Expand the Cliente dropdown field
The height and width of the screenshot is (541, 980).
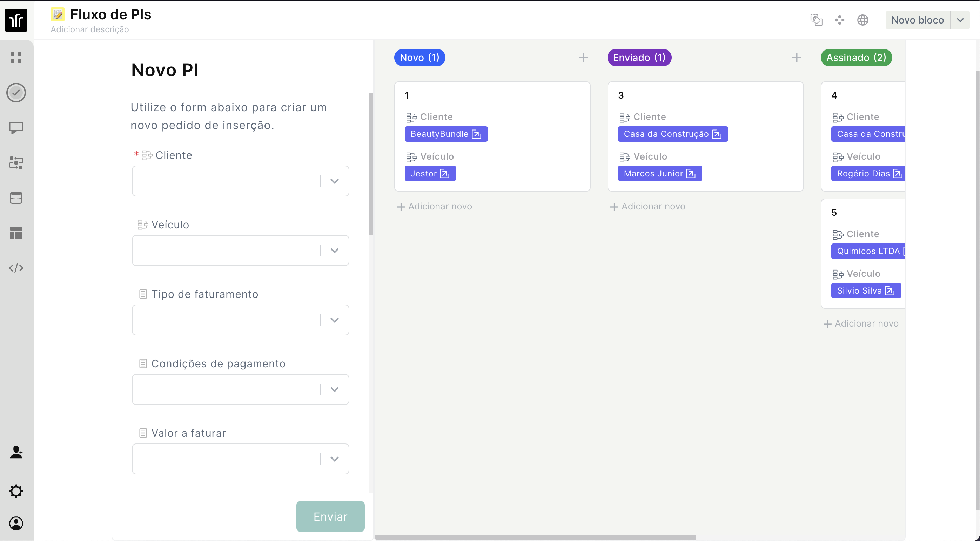click(x=334, y=181)
